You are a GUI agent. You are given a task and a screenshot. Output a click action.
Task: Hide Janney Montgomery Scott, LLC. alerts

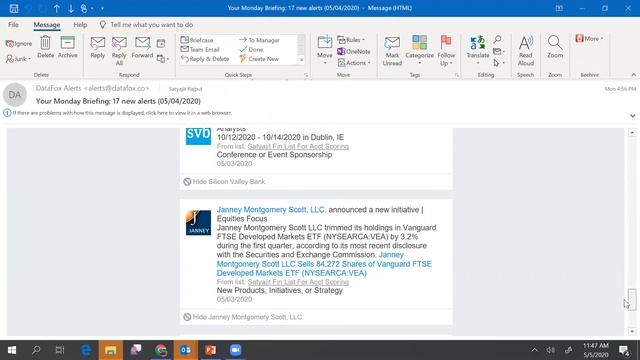(x=243, y=317)
